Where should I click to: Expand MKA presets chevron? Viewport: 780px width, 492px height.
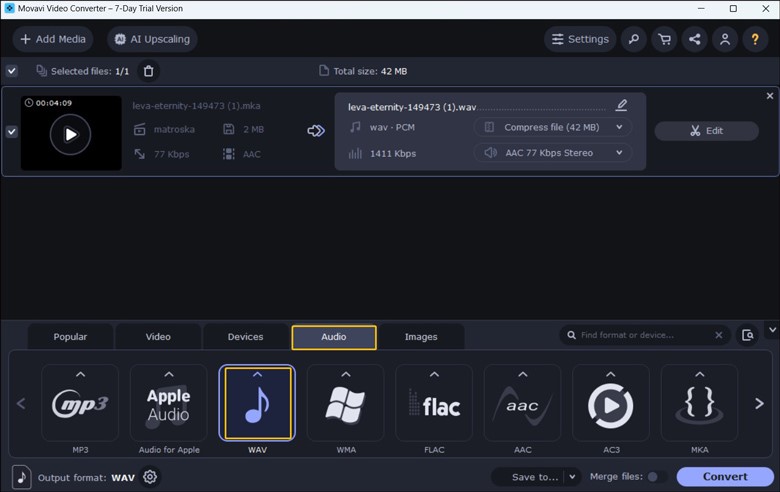(x=699, y=374)
